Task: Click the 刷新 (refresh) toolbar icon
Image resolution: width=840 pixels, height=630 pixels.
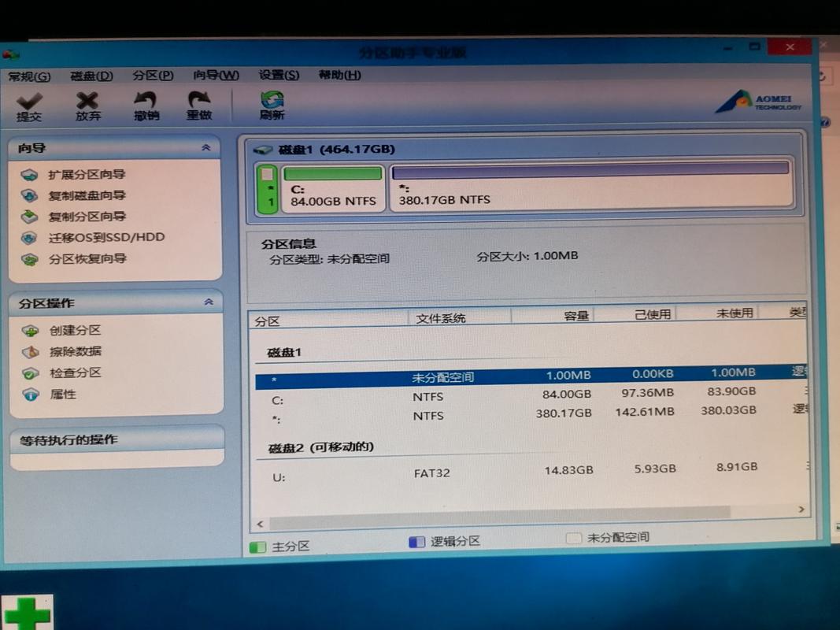Action: (272, 99)
